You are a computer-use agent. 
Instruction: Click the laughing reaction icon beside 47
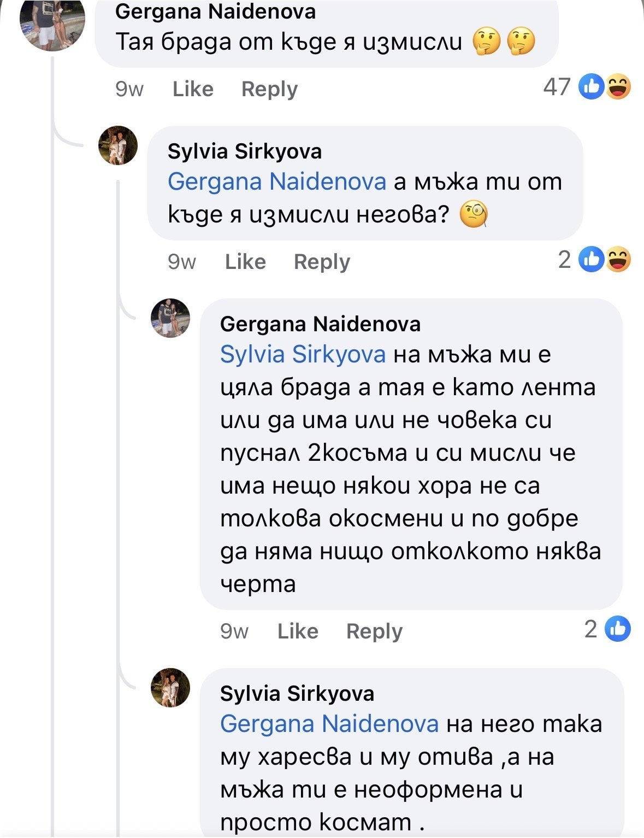pos(618,87)
